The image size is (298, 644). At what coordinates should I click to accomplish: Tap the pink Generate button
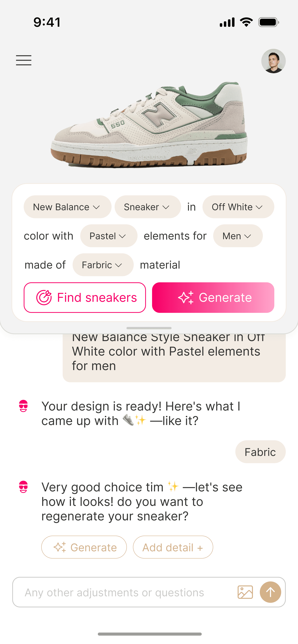pos(213,298)
